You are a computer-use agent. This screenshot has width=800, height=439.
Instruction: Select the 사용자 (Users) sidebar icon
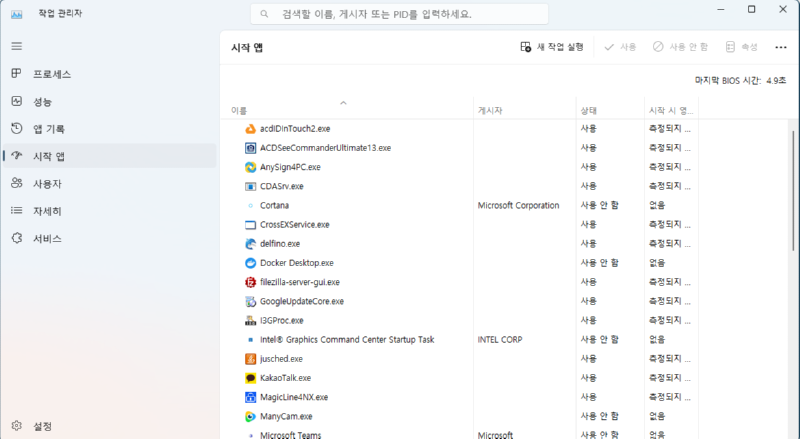(x=16, y=184)
